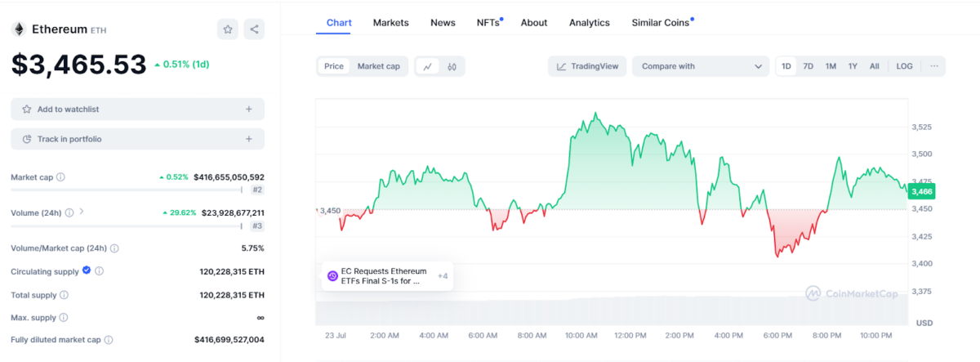
Task: Open the more chart options menu
Action: click(933, 66)
